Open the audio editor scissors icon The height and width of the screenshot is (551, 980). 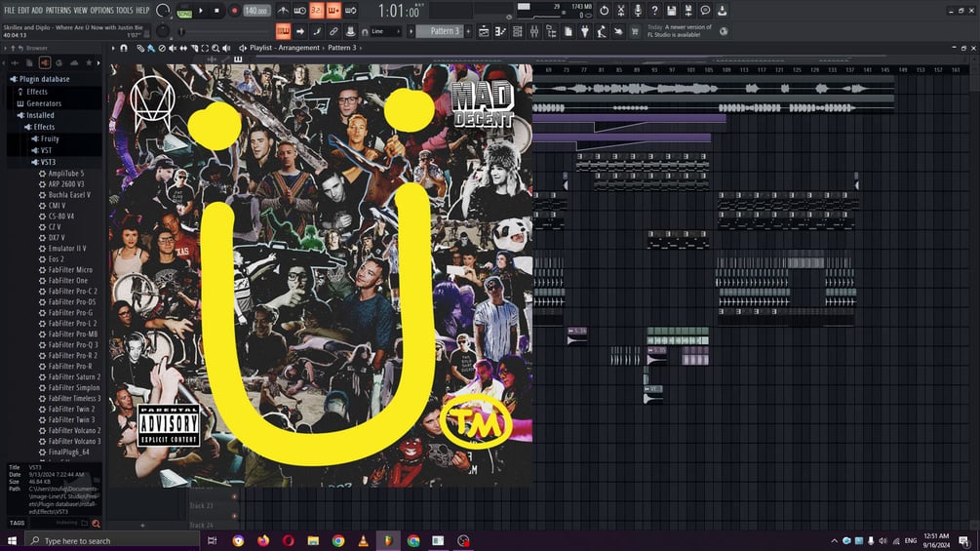[x=620, y=11]
